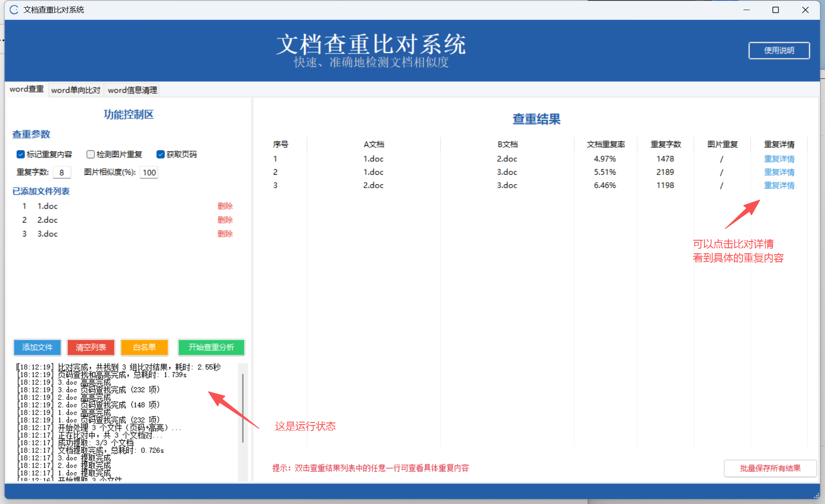This screenshot has height=504, width=825.
Task: Toggle 标记重复内容 checkbox
Action: pyautogui.click(x=21, y=154)
